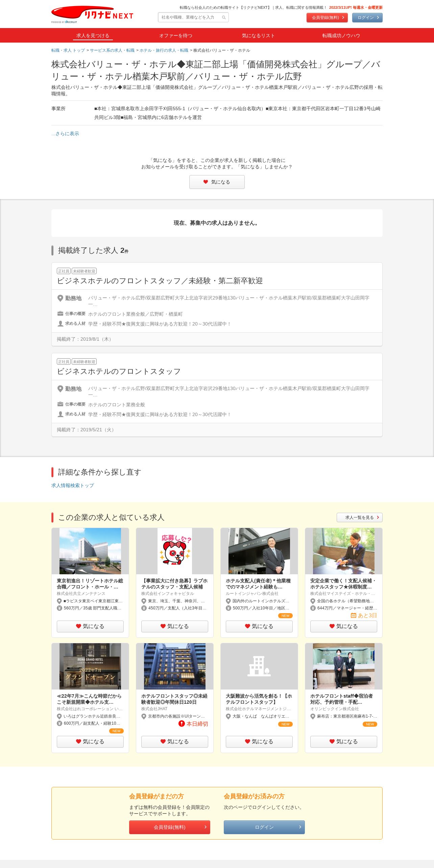Screen dimensions: 434x868
Task: Click the IROHA GRAND HOTEL thumbnail
Action: coord(90,666)
